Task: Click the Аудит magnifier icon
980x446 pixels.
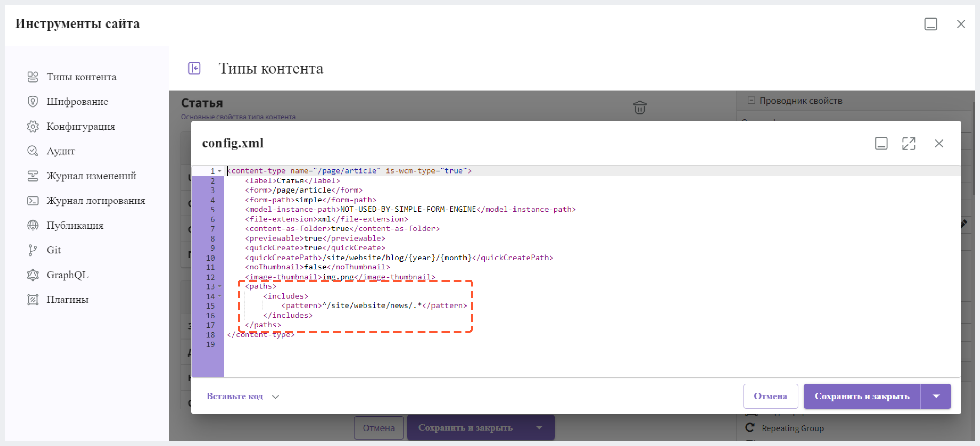Action: click(x=33, y=151)
